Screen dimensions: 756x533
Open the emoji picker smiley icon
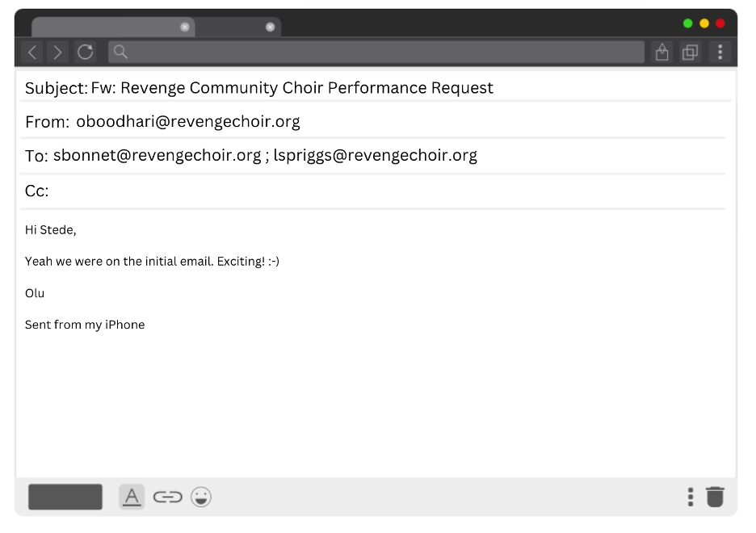pyautogui.click(x=201, y=497)
